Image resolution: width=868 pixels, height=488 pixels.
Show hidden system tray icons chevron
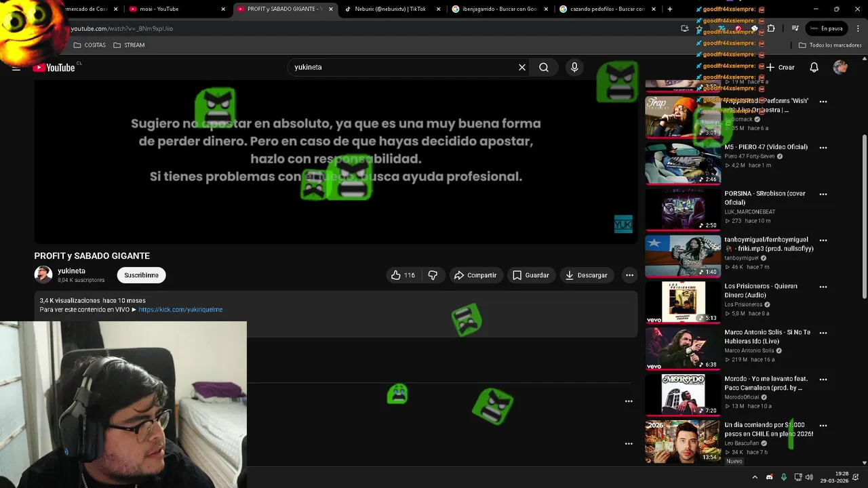[x=754, y=477]
